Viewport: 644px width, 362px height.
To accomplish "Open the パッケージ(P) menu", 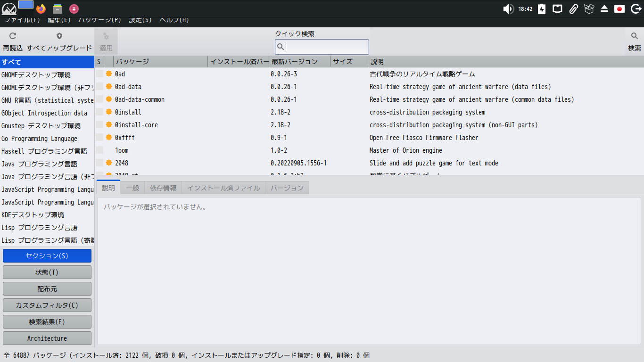I will pyautogui.click(x=100, y=20).
